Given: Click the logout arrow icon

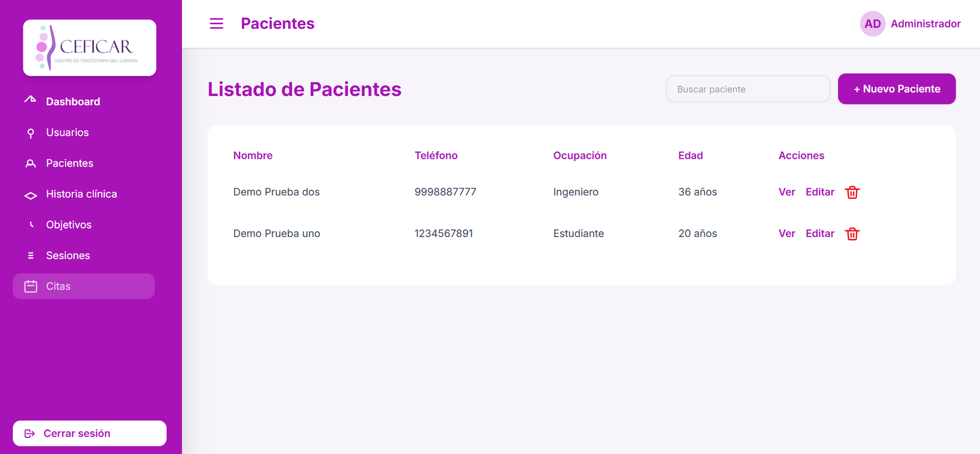Looking at the screenshot, I should click(x=29, y=434).
